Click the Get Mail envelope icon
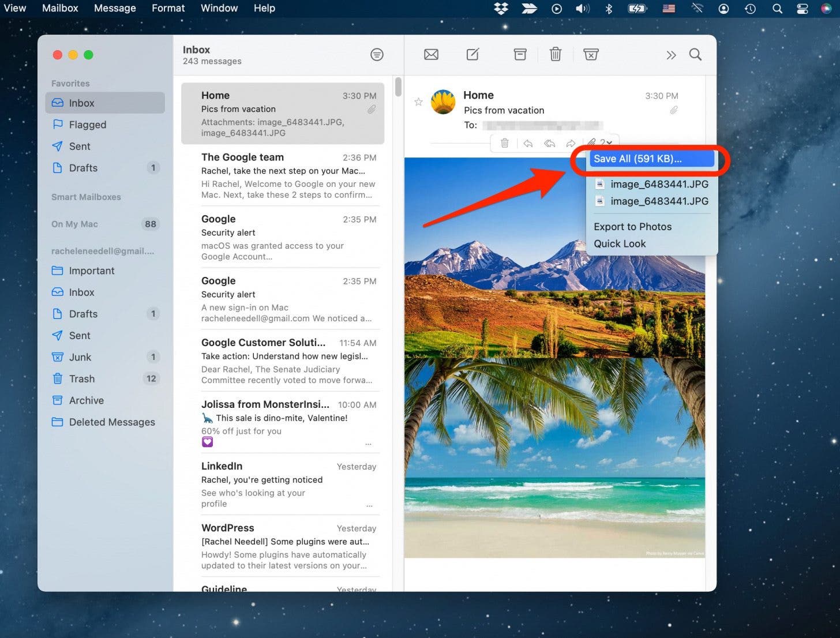The image size is (840, 638). pos(431,54)
